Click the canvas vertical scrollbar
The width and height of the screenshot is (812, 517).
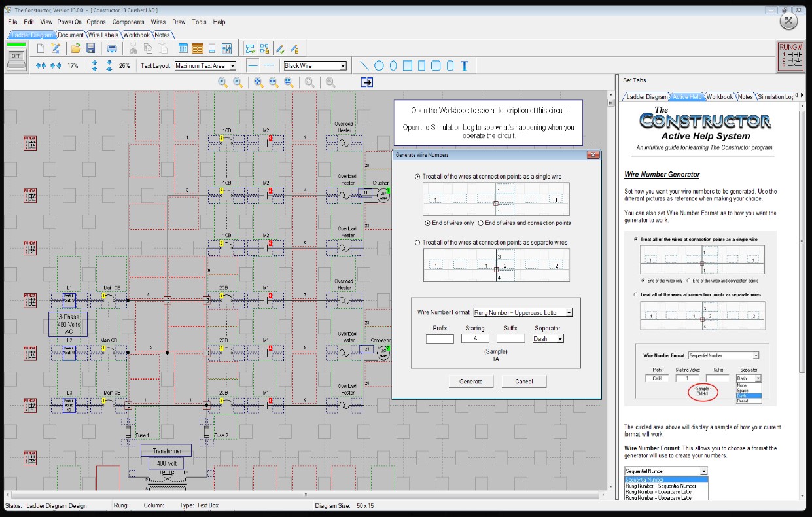[612, 291]
